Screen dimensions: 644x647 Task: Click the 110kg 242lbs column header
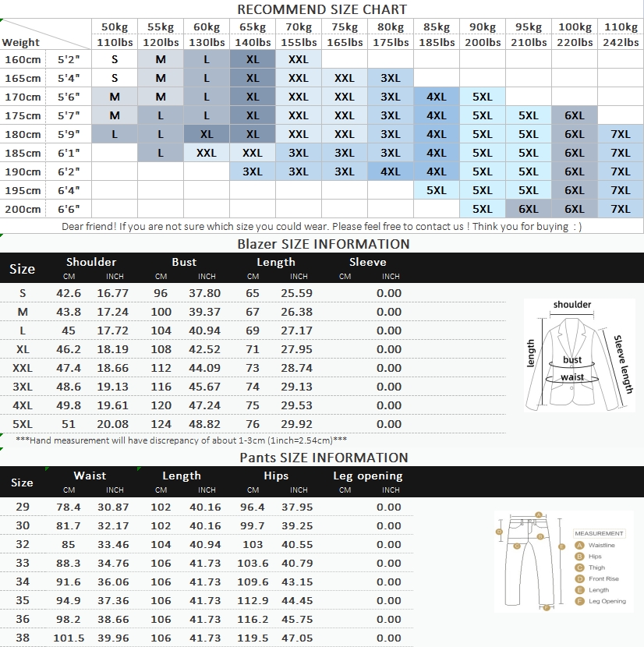pos(621,34)
